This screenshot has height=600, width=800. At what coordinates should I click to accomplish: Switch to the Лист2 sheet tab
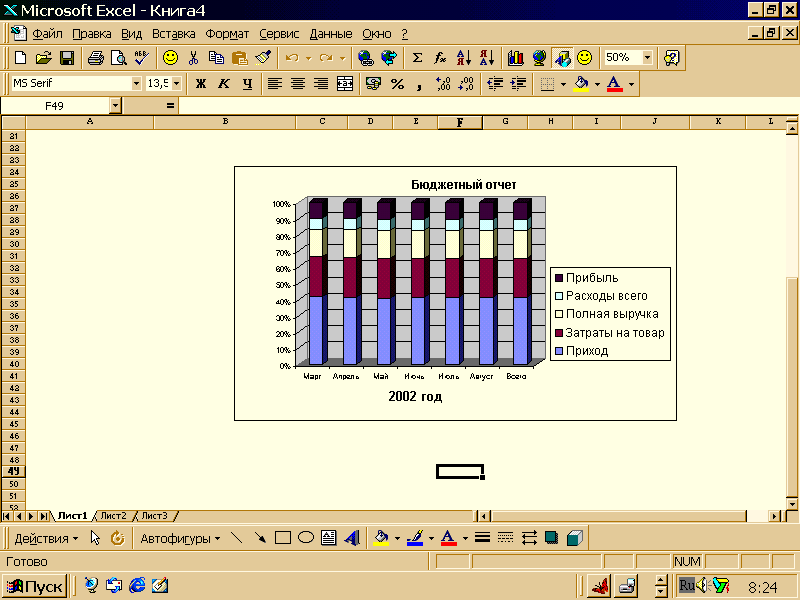click(x=113, y=516)
